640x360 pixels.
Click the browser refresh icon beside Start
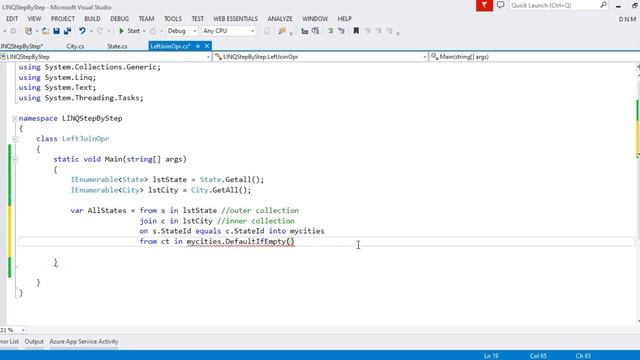coord(153,31)
